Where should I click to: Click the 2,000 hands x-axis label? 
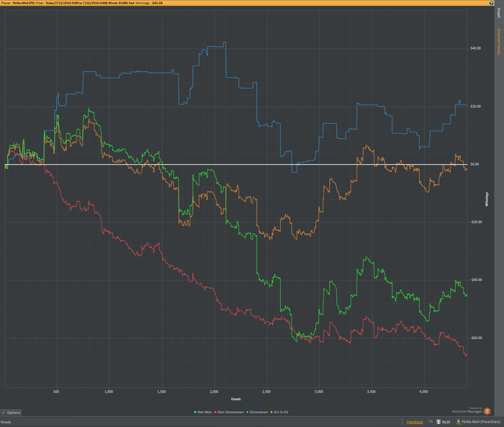point(214,392)
